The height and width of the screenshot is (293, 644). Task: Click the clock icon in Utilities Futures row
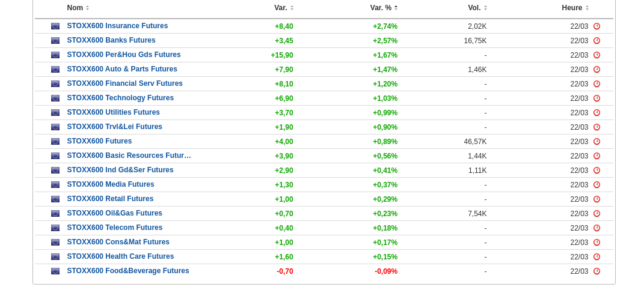pos(596,113)
